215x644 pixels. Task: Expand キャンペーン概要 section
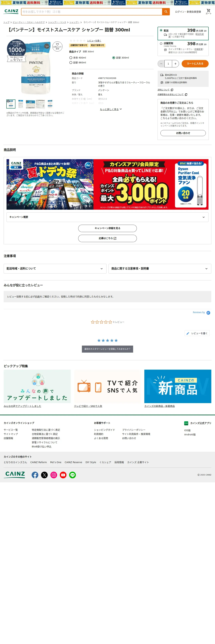coord(107,217)
